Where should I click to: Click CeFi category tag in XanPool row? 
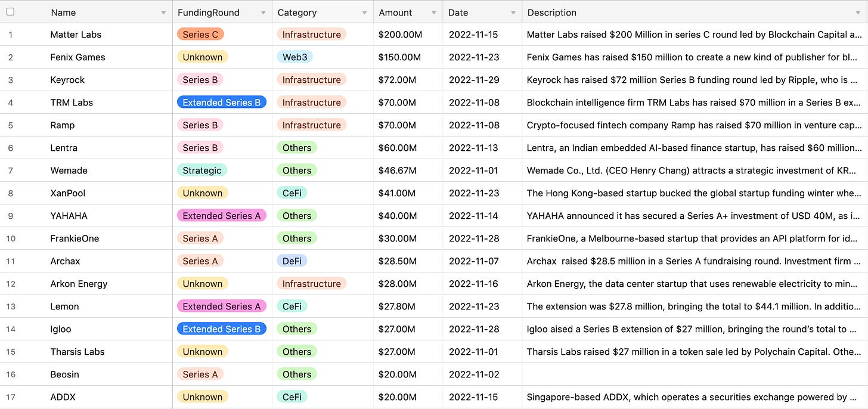292,193
